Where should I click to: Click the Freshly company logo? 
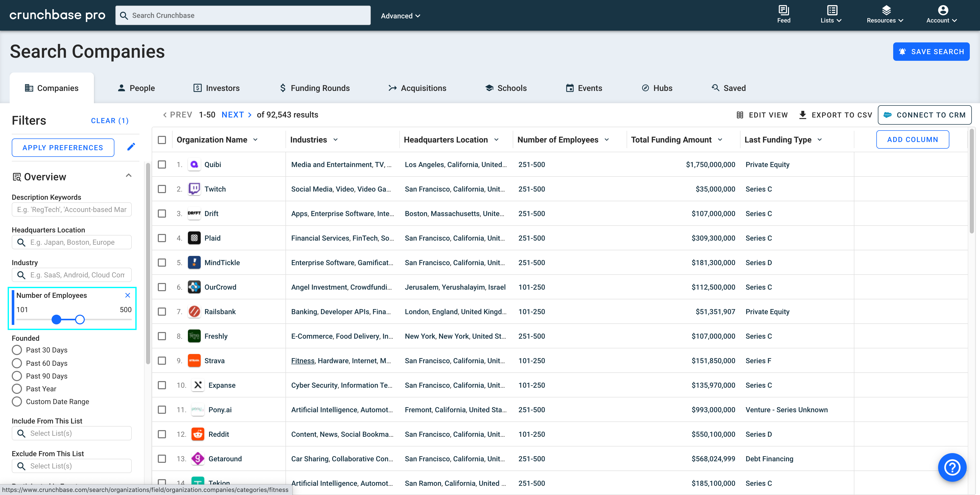click(x=194, y=336)
